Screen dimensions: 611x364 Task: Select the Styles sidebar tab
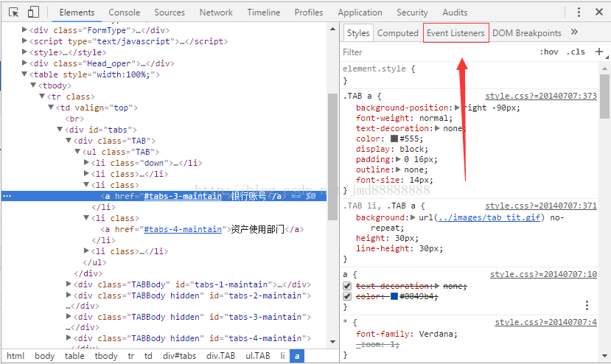pyautogui.click(x=358, y=32)
